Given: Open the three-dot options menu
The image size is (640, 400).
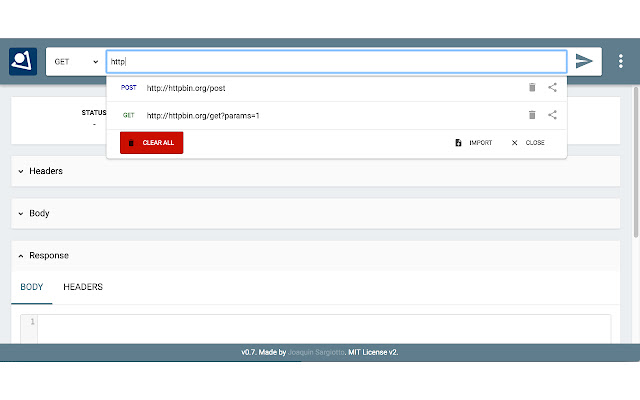Looking at the screenshot, I should pyautogui.click(x=620, y=61).
